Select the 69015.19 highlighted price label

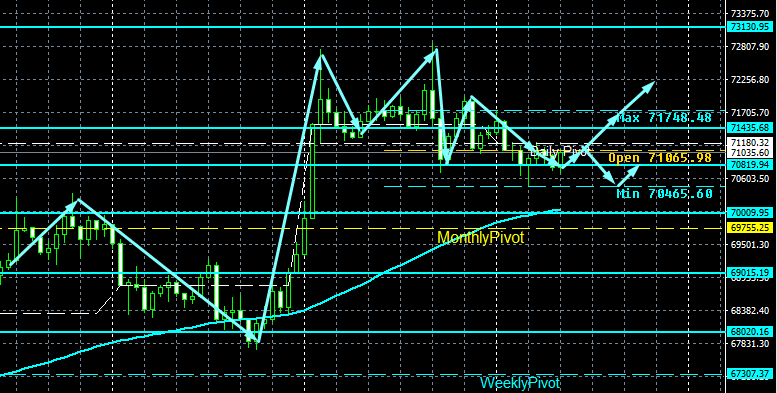pyautogui.click(x=750, y=273)
